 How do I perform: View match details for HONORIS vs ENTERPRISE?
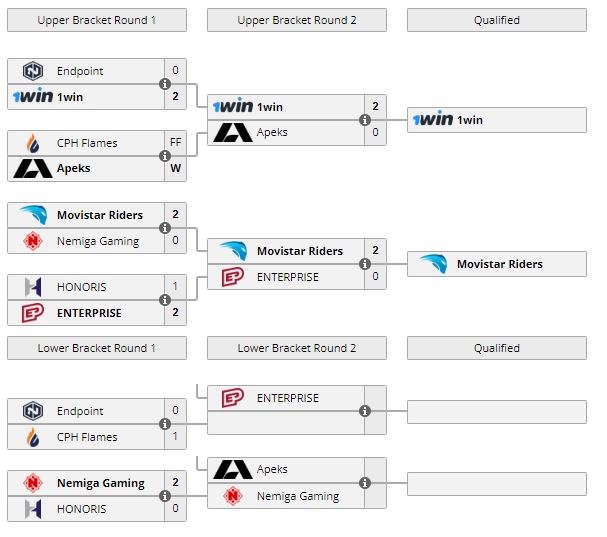pyautogui.click(x=165, y=300)
